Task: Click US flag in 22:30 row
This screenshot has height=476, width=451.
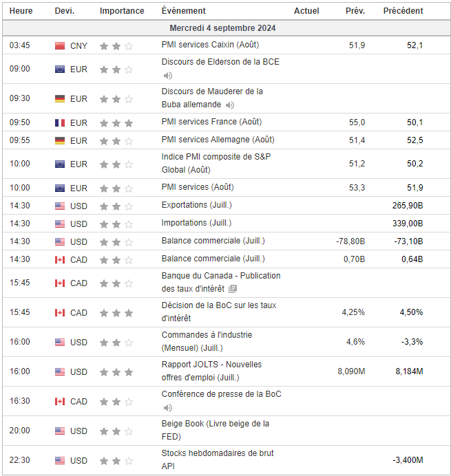Action: [x=60, y=461]
